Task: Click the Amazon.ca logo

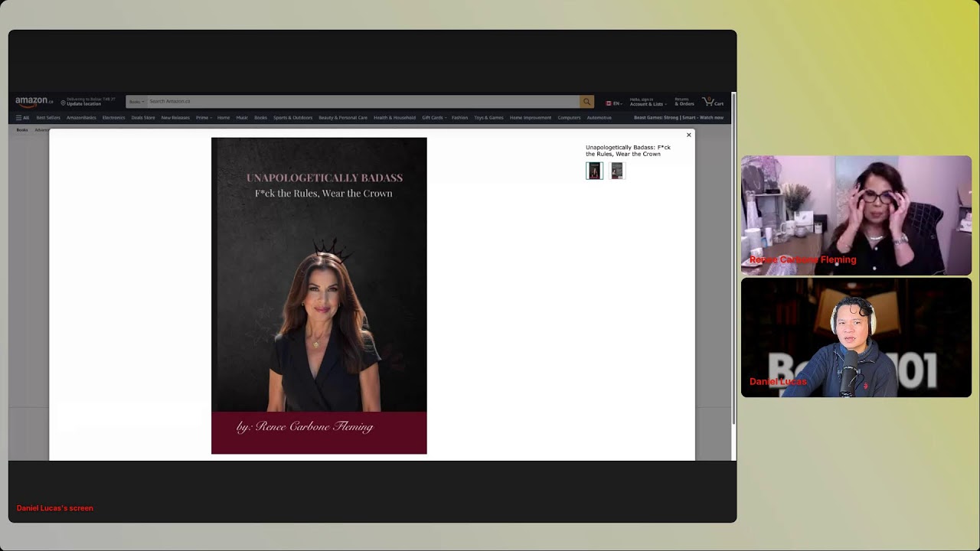Action: pyautogui.click(x=34, y=102)
